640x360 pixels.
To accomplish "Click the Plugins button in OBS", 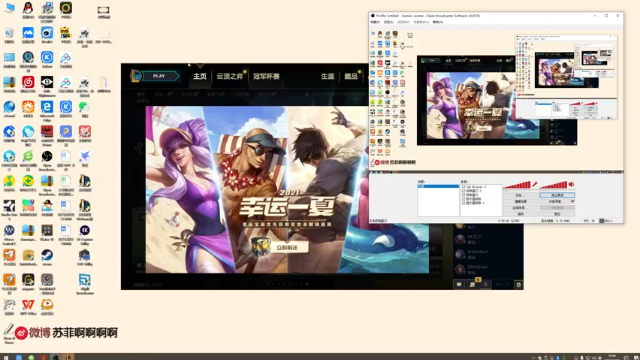I will [x=519, y=214].
